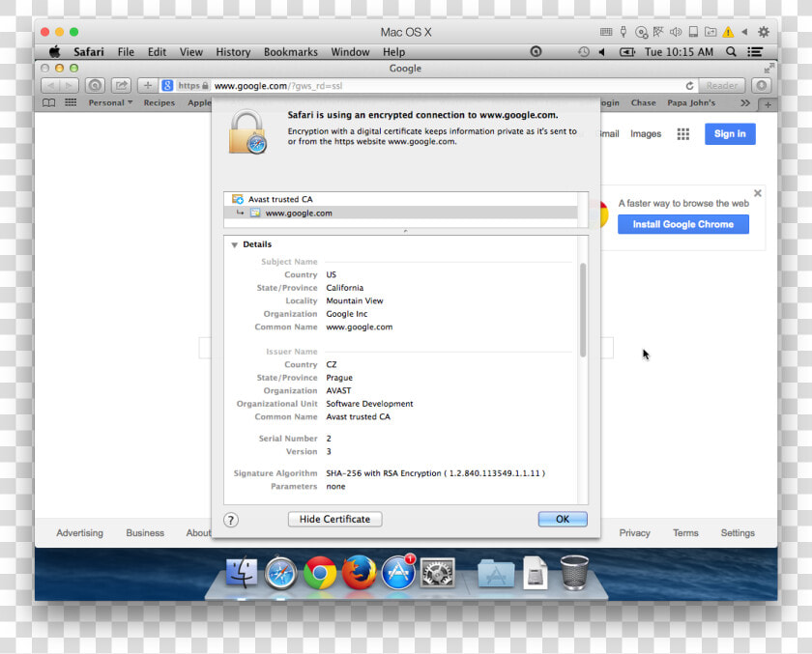Open the Business footer link
The width and height of the screenshot is (812, 654).
[145, 533]
